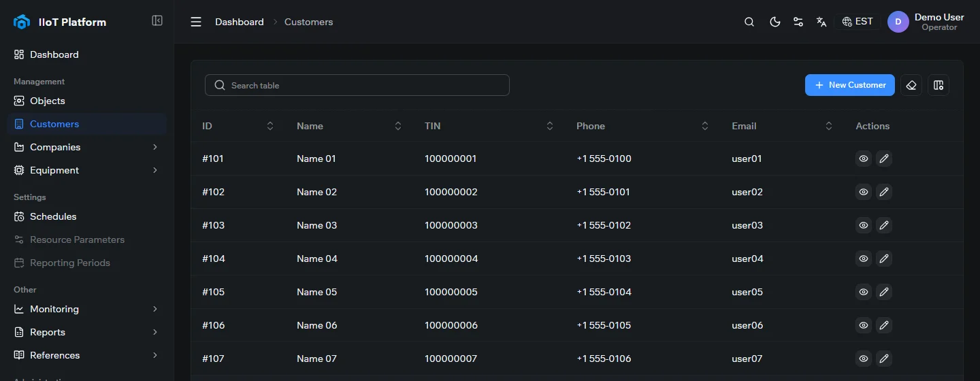Edit customer #102 with pencil icon
The width and height of the screenshot is (980, 381).
[884, 192]
